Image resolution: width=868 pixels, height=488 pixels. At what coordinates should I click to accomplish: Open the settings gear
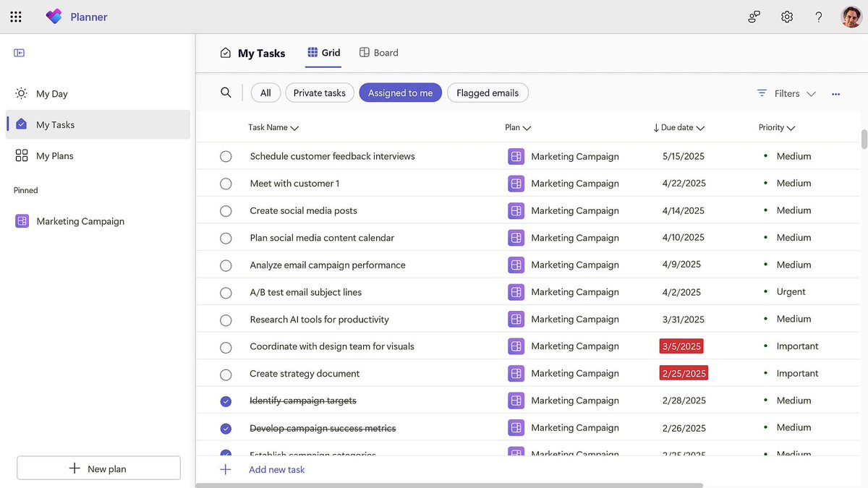click(x=787, y=17)
